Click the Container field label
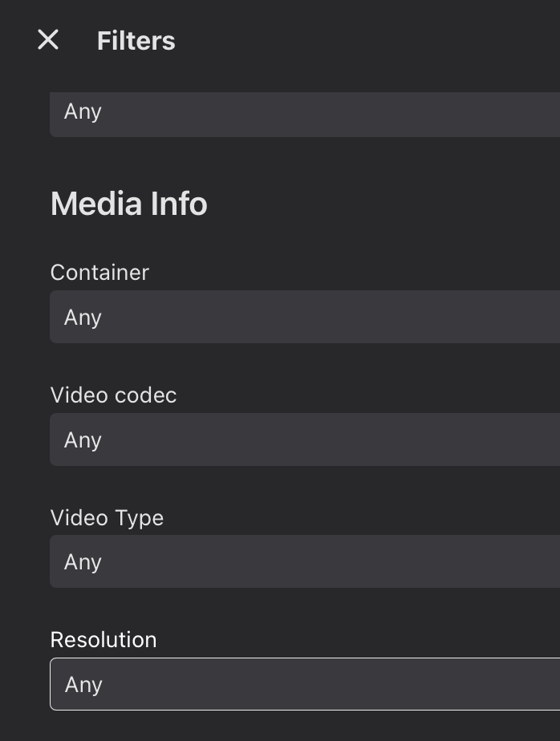560x741 pixels. point(99,272)
